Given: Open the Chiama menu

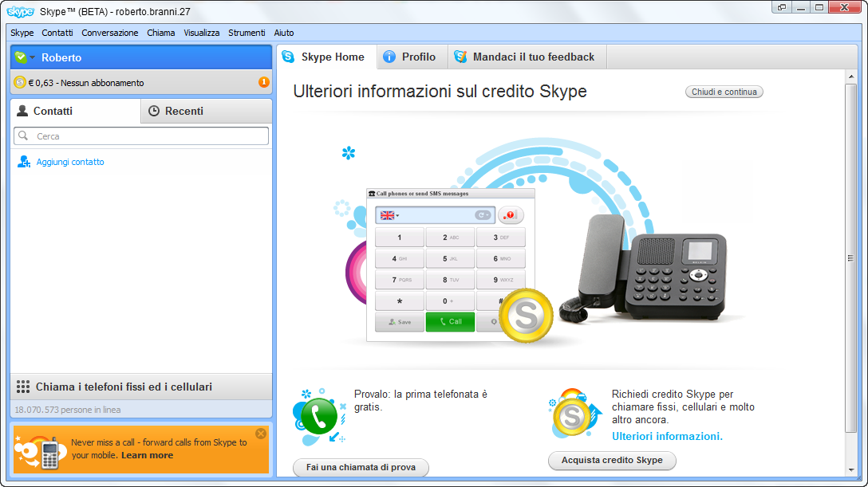Looking at the screenshot, I should tap(161, 33).
